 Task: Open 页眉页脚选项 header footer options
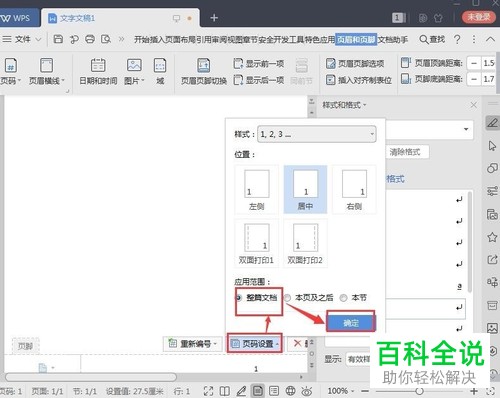coord(355,63)
